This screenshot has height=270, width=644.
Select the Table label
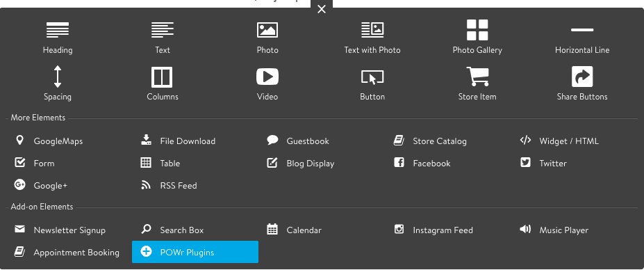click(x=170, y=164)
